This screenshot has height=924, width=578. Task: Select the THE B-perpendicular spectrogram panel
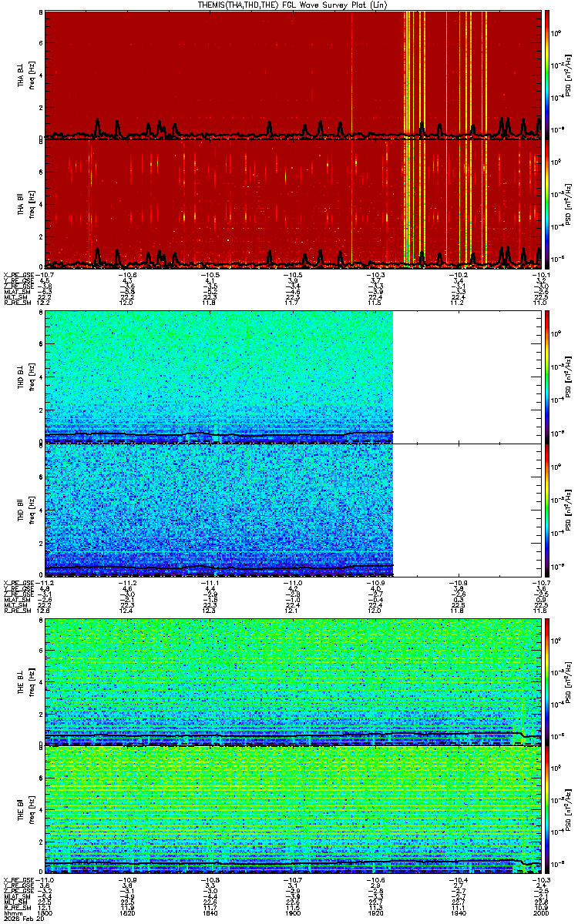coord(293,681)
